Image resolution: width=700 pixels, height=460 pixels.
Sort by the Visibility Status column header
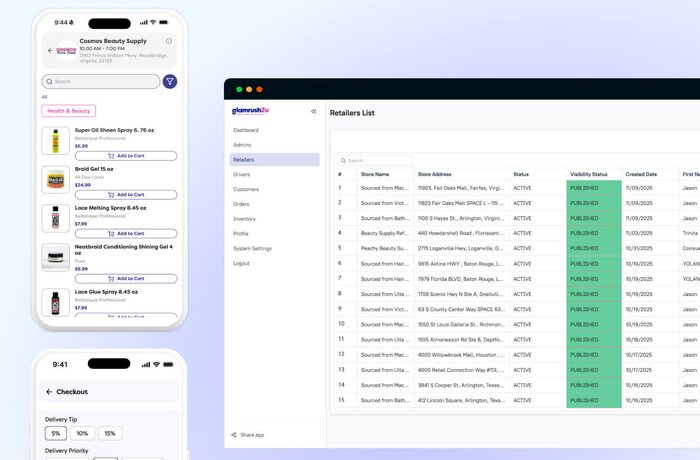(x=588, y=174)
